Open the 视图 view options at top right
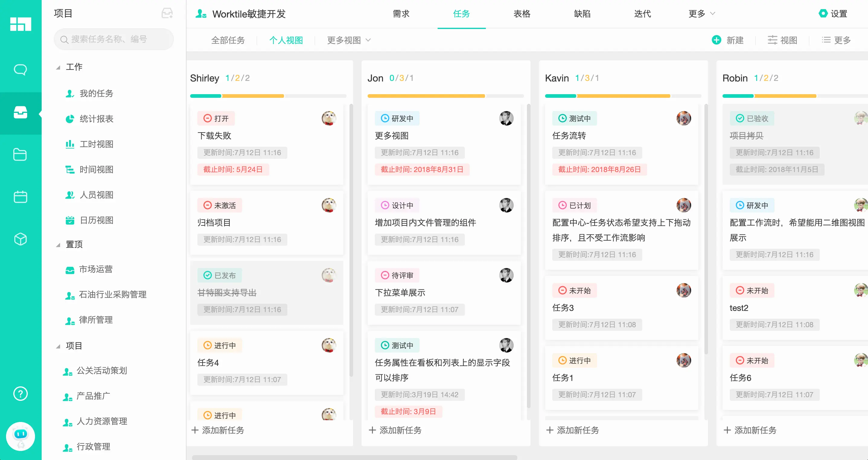 [782, 40]
